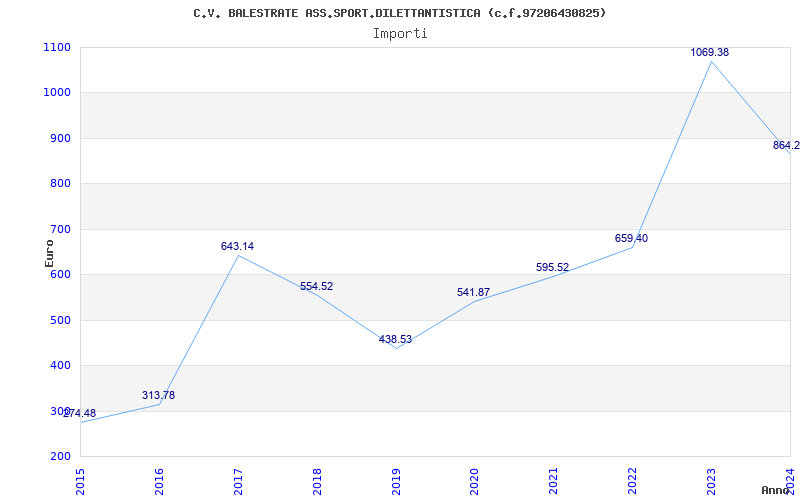
Task: Click the x-axis year 2016
Action: [x=159, y=481]
